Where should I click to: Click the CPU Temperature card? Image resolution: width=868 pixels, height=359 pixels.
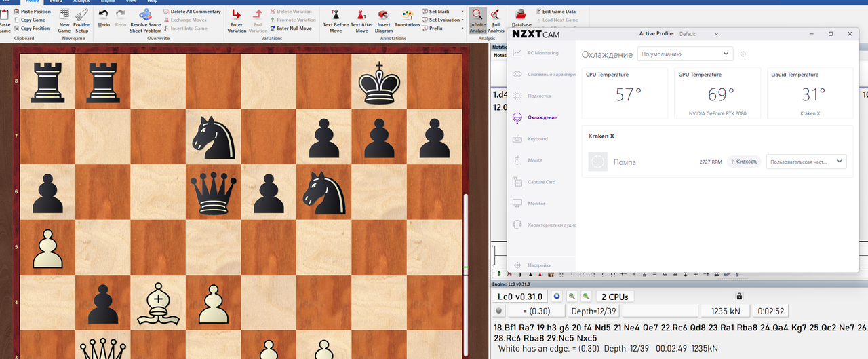[625, 93]
